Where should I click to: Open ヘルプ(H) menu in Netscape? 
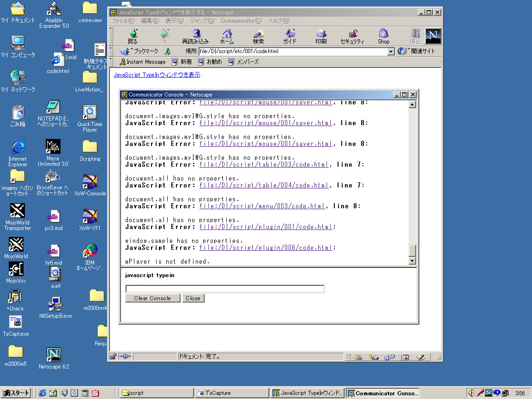(279, 21)
